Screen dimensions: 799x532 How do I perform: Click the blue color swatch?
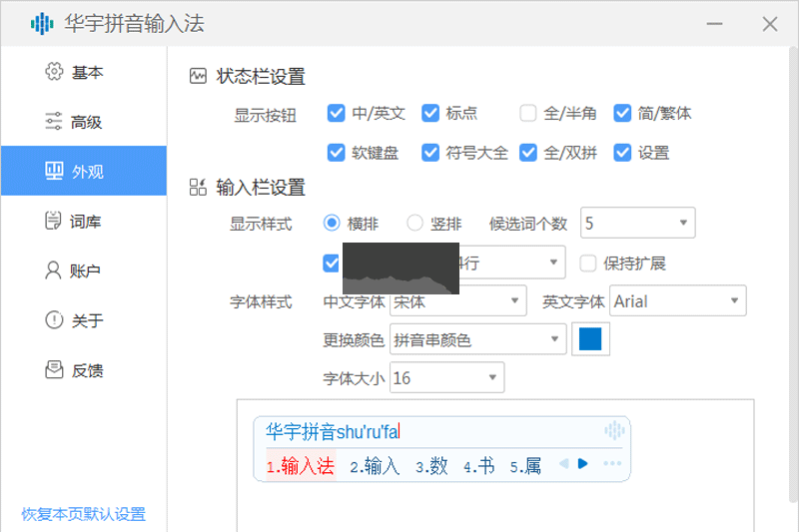tap(590, 339)
